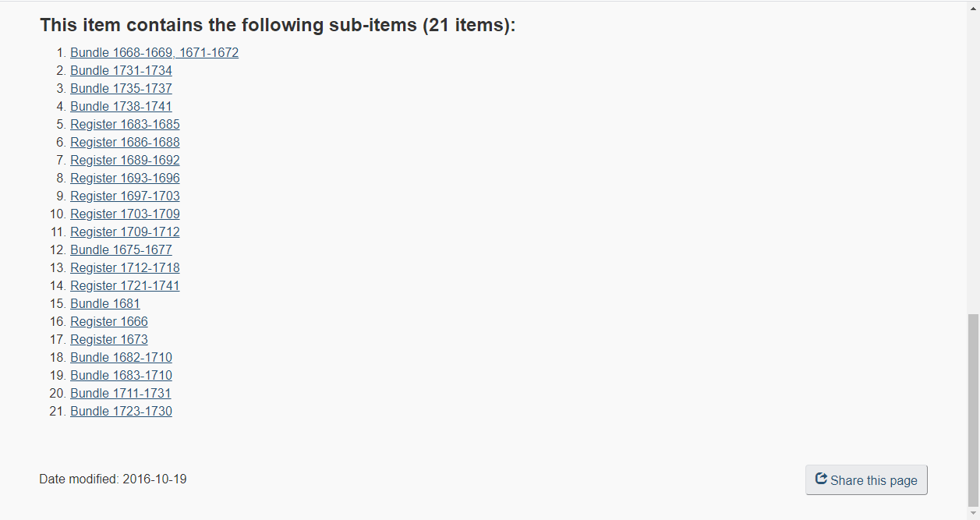
Task: Select Bundle 1735-1737 link
Action: pyautogui.click(x=121, y=89)
